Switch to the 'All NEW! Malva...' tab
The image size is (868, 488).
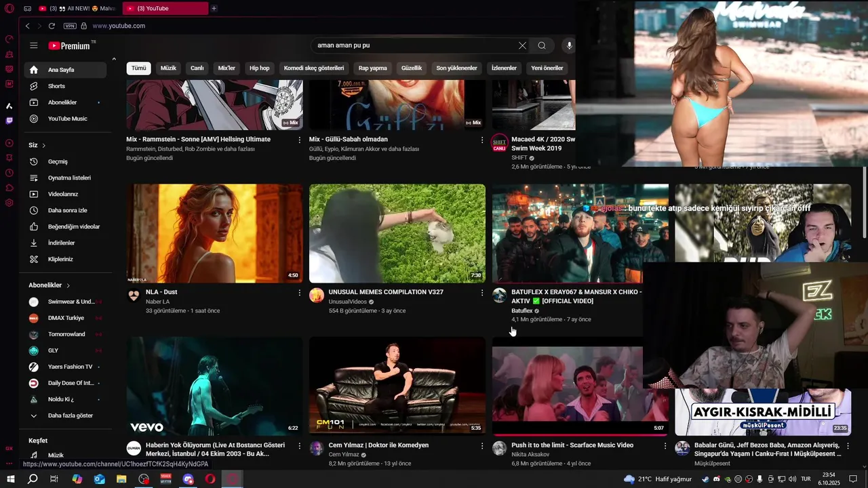point(78,8)
